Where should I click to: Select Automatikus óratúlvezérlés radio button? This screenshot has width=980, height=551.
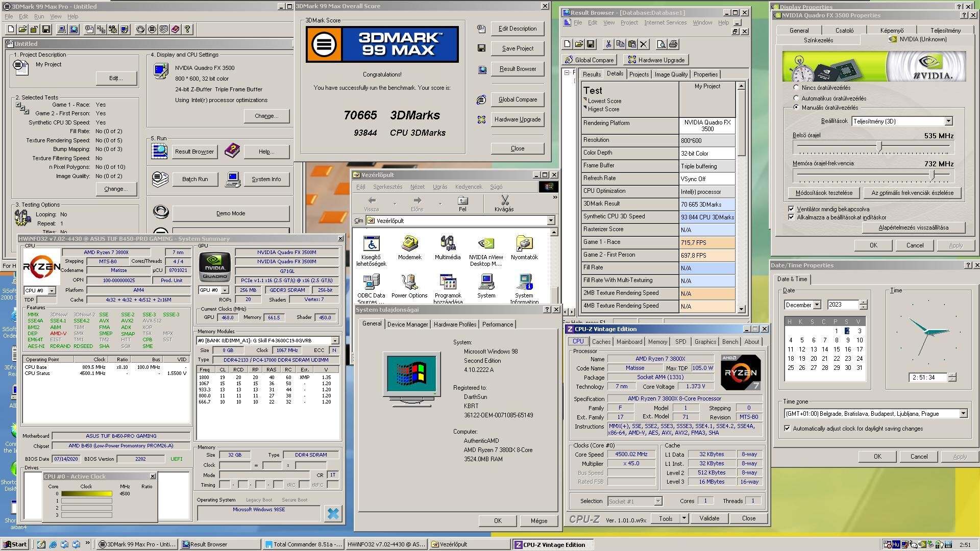pos(796,98)
